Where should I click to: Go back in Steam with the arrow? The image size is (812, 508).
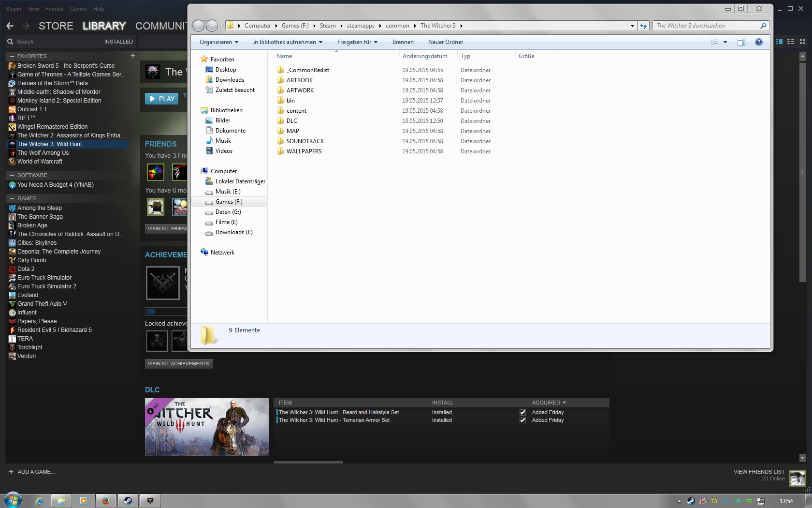[x=10, y=26]
